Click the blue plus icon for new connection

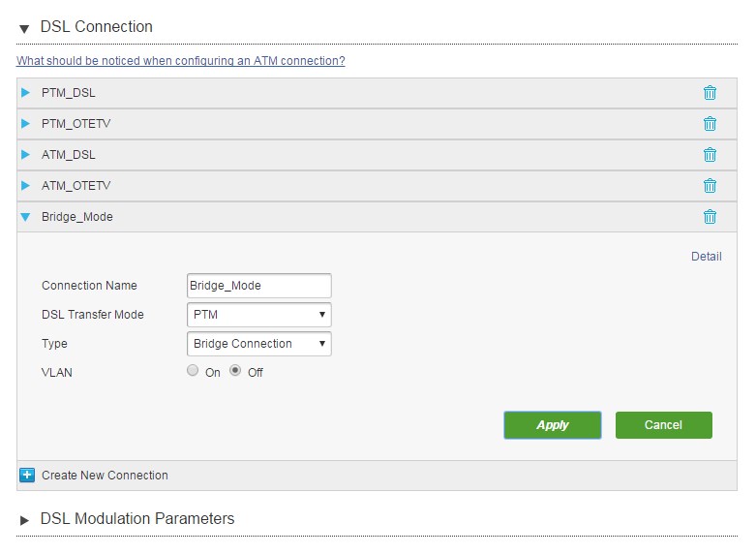[x=27, y=475]
